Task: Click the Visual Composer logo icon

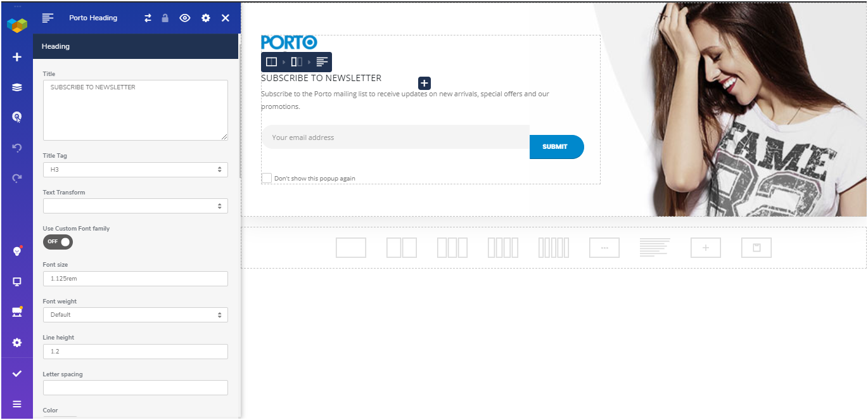Action: (17, 25)
